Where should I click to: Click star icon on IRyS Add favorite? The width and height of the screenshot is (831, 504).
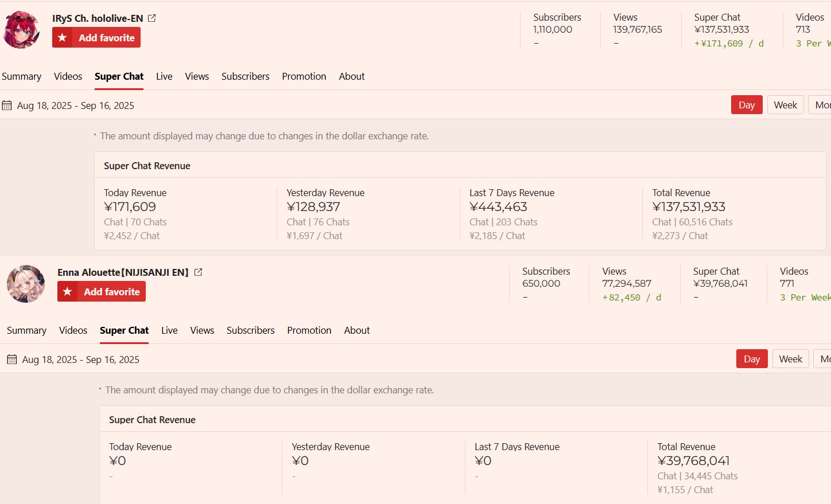pos(63,38)
